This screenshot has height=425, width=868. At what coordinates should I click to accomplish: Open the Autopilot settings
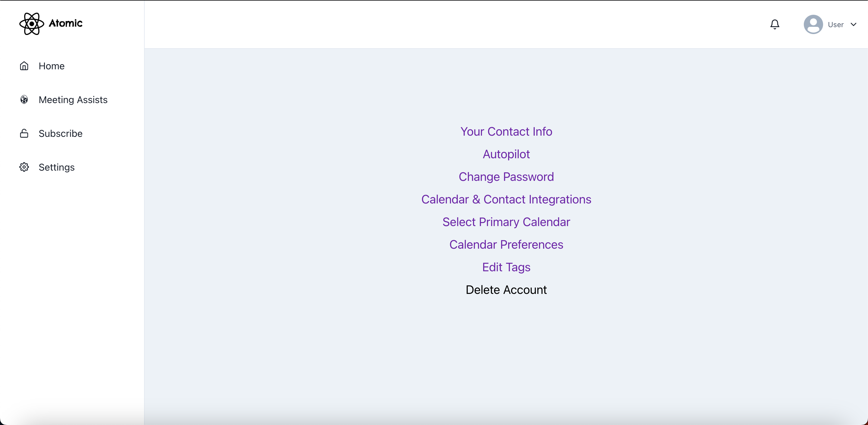click(506, 154)
